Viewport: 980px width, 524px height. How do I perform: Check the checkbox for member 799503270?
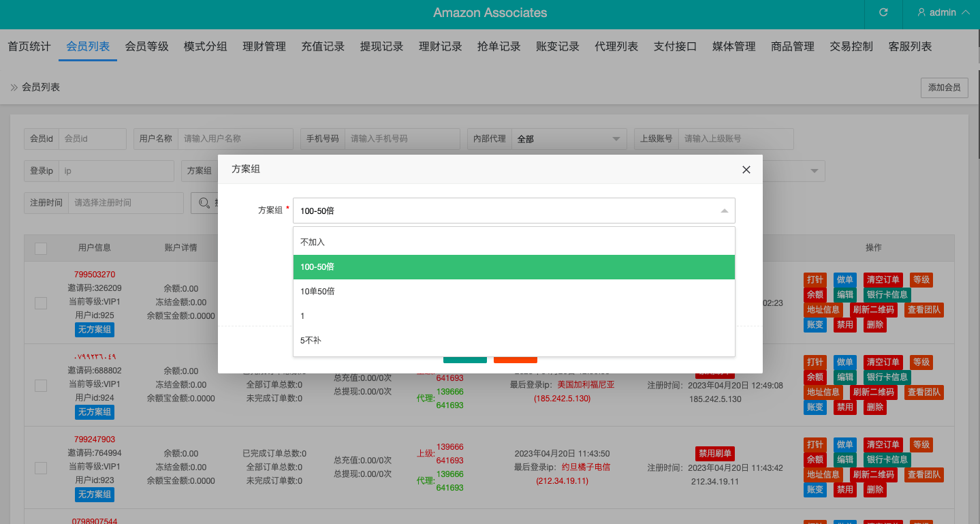pyautogui.click(x=39, y=302)
